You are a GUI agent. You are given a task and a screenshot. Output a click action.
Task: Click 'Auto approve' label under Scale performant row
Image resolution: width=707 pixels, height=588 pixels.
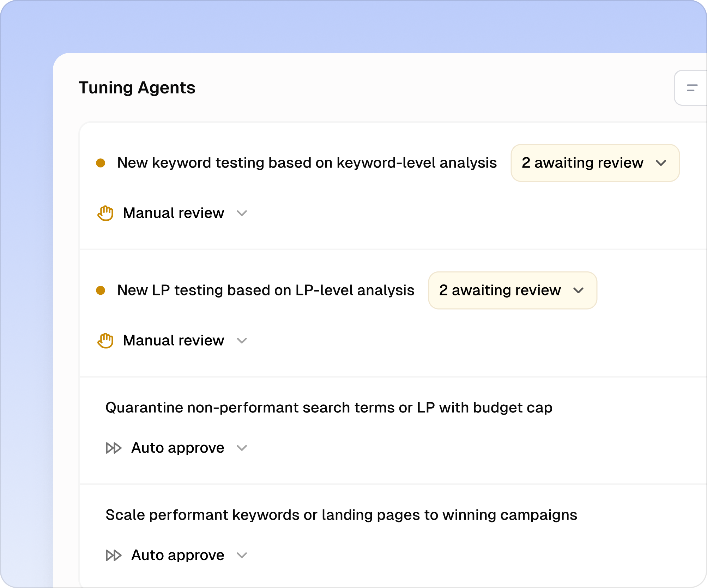coord(178,555)
